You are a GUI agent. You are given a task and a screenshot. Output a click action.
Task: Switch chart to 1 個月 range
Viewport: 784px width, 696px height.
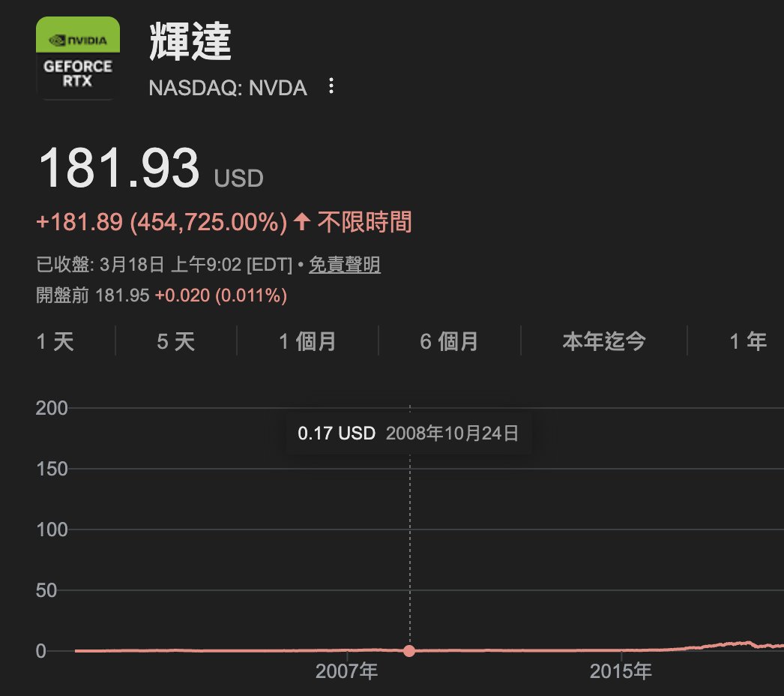[307, 342]
